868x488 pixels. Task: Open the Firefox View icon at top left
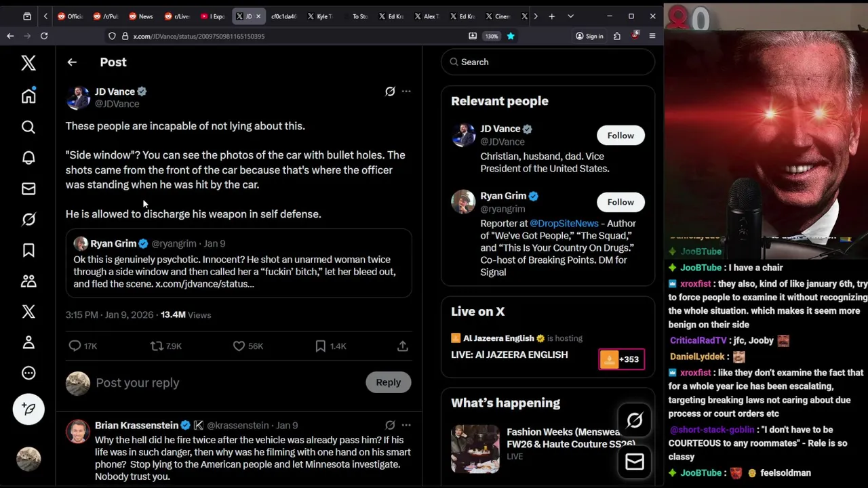click(x=27, y=16)
